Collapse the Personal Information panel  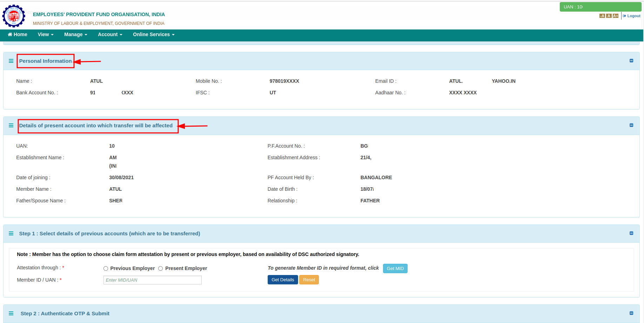pyautogui.click(x=631, y=61)
